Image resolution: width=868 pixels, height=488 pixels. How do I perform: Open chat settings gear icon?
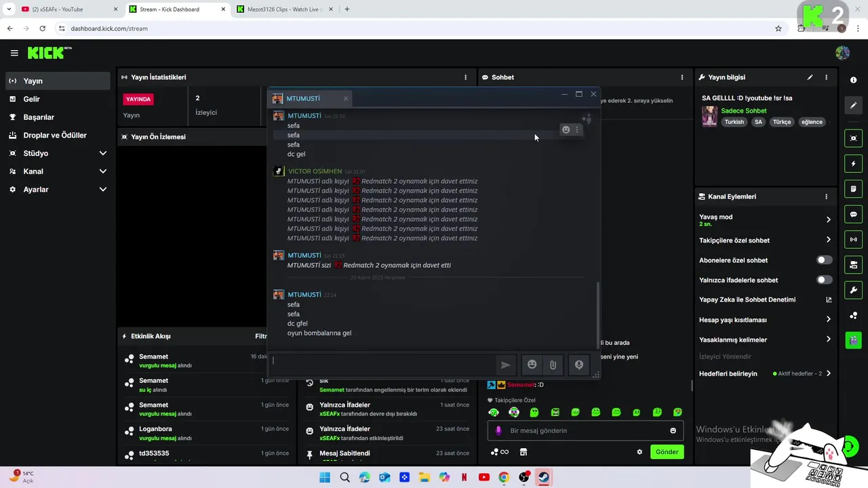coord(639,452)
